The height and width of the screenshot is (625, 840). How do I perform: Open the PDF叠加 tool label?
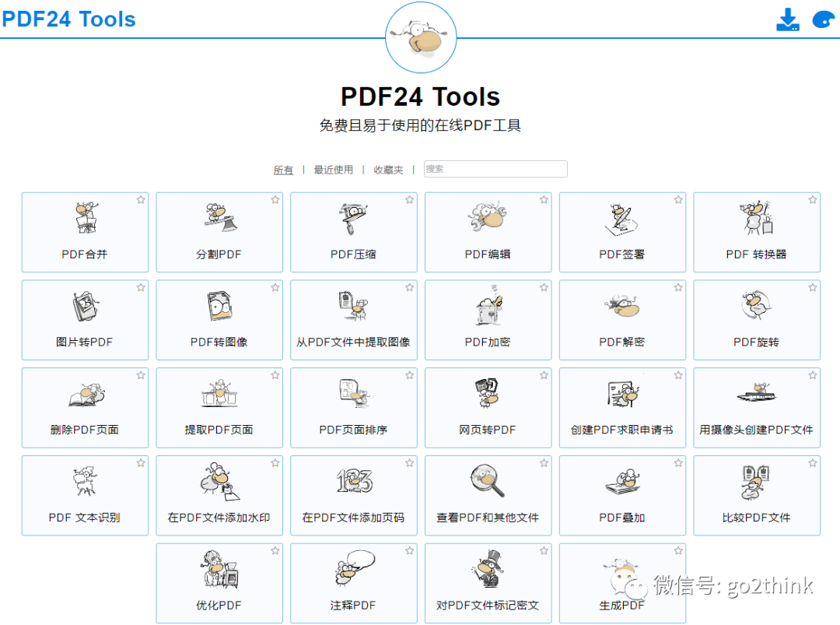point(622,518)
